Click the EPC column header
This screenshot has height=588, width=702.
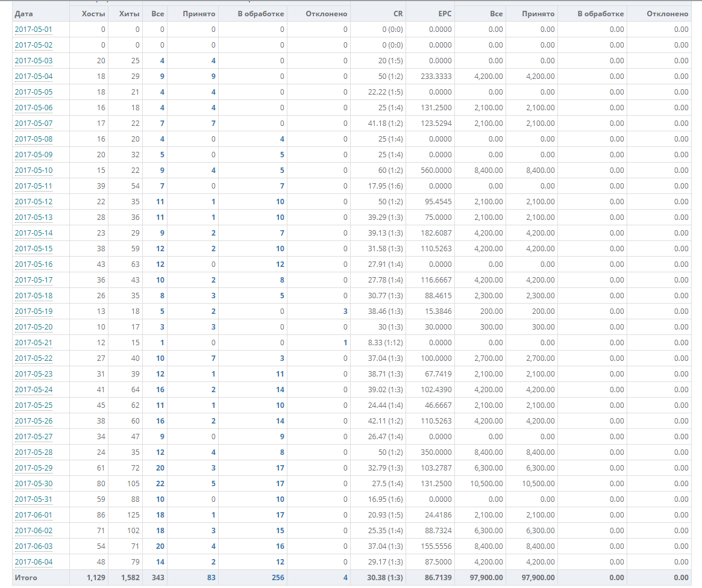coord(445,14)
